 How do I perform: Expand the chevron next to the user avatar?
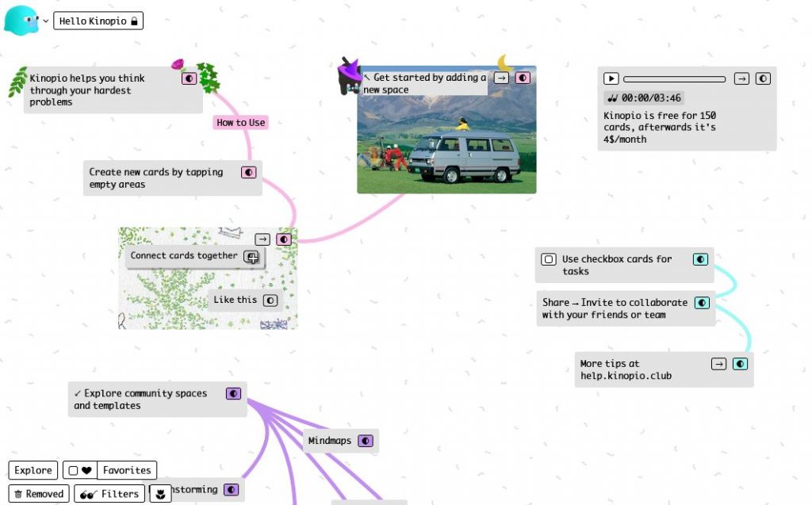pos(45,21)
